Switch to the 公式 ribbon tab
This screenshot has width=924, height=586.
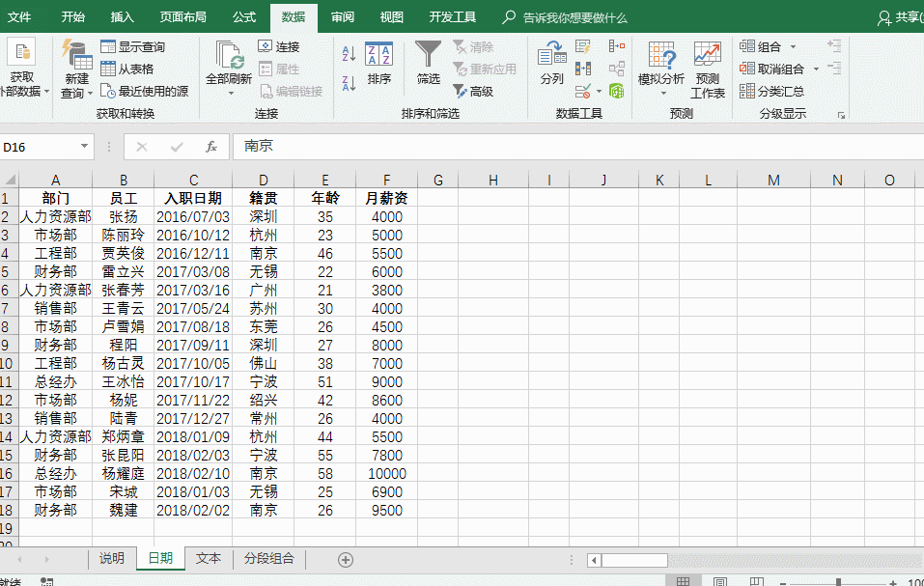[x=244, y=17]
